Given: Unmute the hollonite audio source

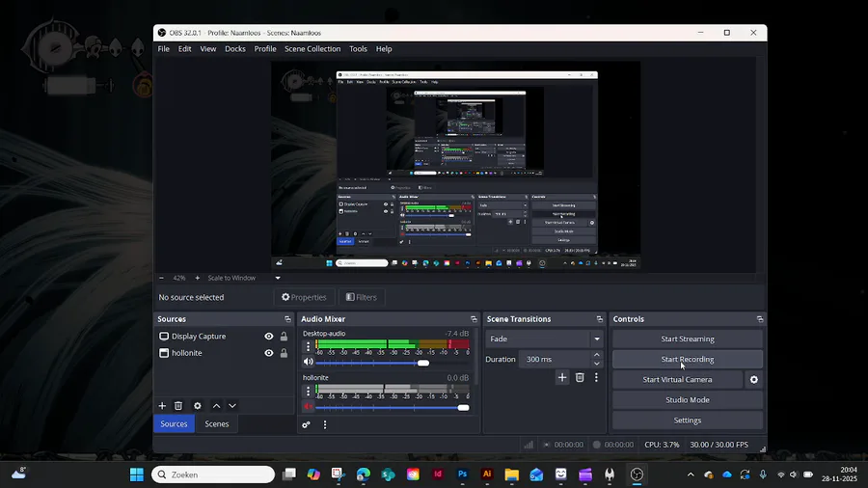Looking at the screenshot, I should point(309,406).
